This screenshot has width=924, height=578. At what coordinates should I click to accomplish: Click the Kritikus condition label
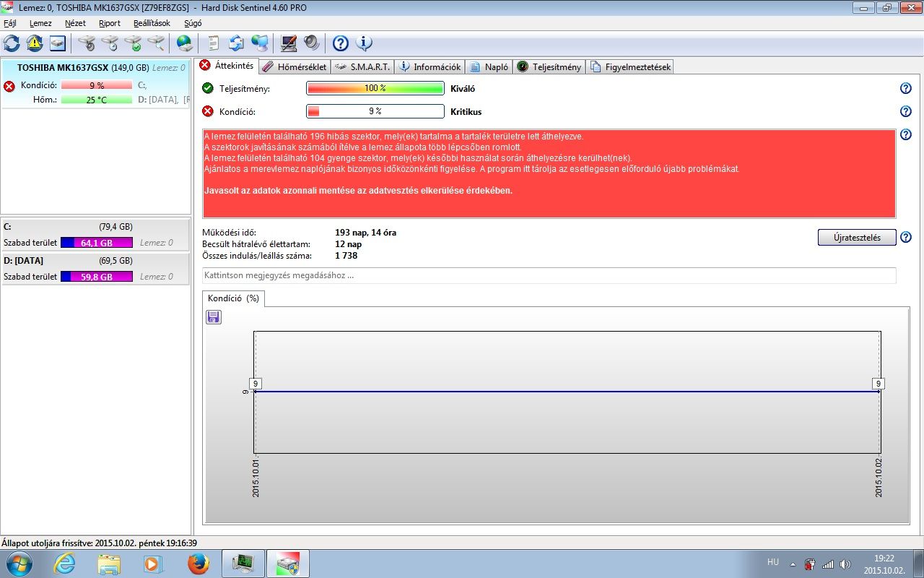(x=466, y=112)
